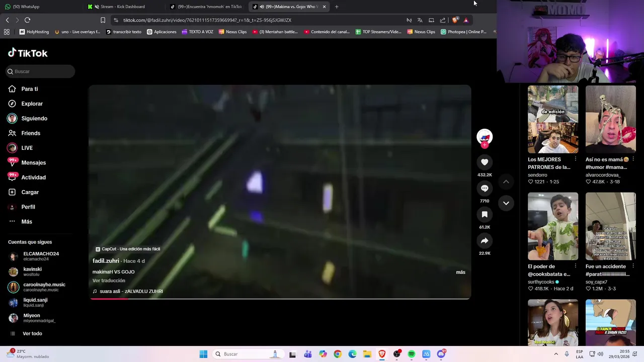Screen dimensions: 644x362
Task: Open the El poder de @cooksbatata thumbnail
Action: click(553, 226)
